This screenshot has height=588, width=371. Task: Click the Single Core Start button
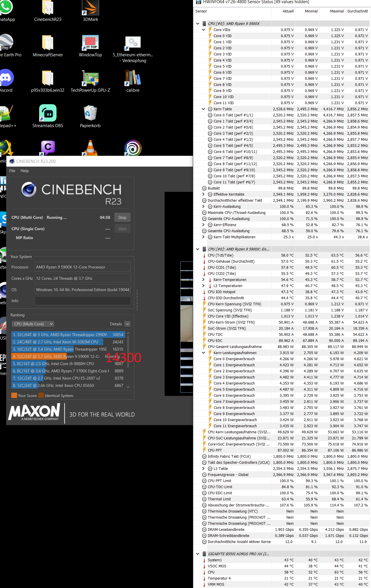[x=122, y=229]
